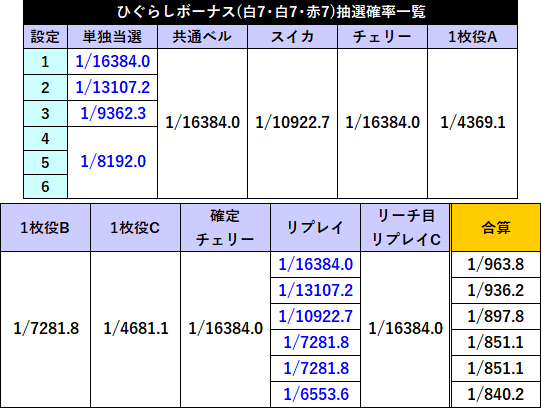Select setting 1 row cell
The width and height of the screenshot is (541, 408).
[46, 62]
